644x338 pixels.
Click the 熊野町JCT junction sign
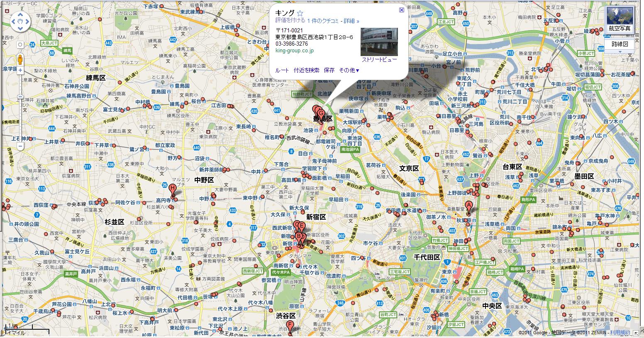tap(302, 94)
